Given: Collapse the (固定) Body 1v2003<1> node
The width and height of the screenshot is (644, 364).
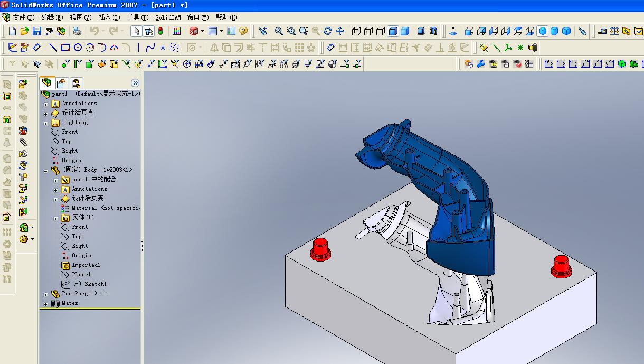Looking at the screenshot, I should [x=46, y=171].
